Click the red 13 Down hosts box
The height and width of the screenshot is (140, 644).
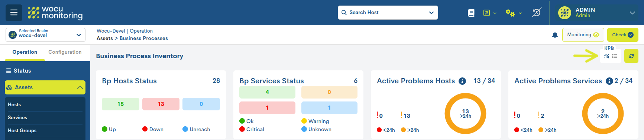pyautogui.click(x=161, y=104)
